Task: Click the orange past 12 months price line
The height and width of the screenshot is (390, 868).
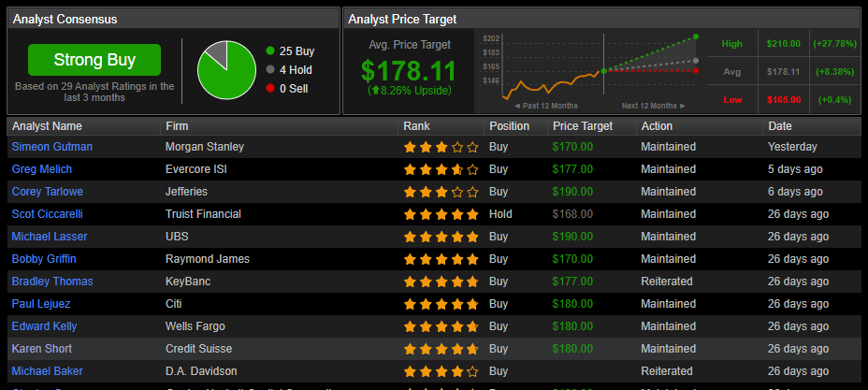Action: (553, 85)
